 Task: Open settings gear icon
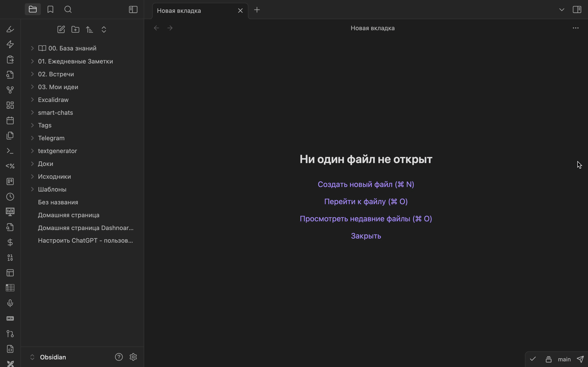133,357
